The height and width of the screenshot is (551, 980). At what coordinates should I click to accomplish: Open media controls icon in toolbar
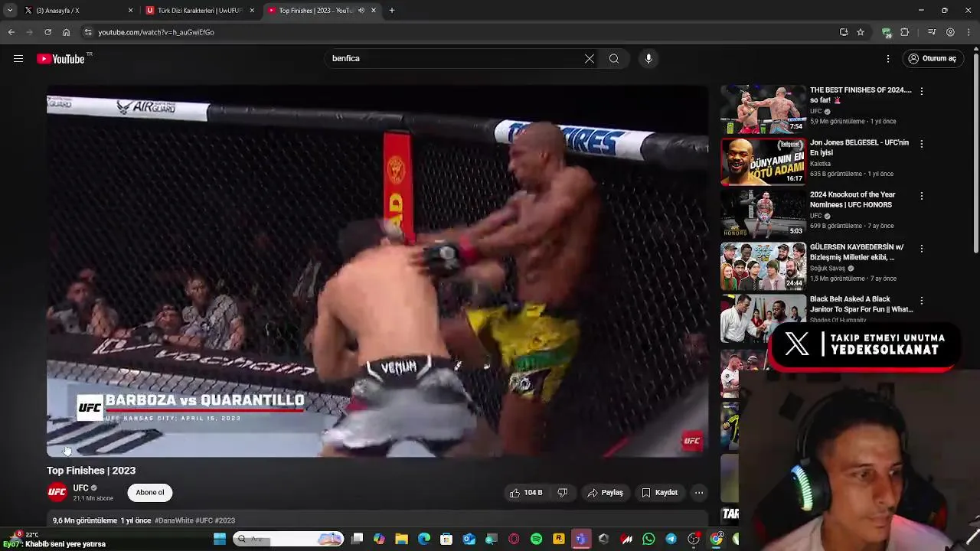point(932,32)
